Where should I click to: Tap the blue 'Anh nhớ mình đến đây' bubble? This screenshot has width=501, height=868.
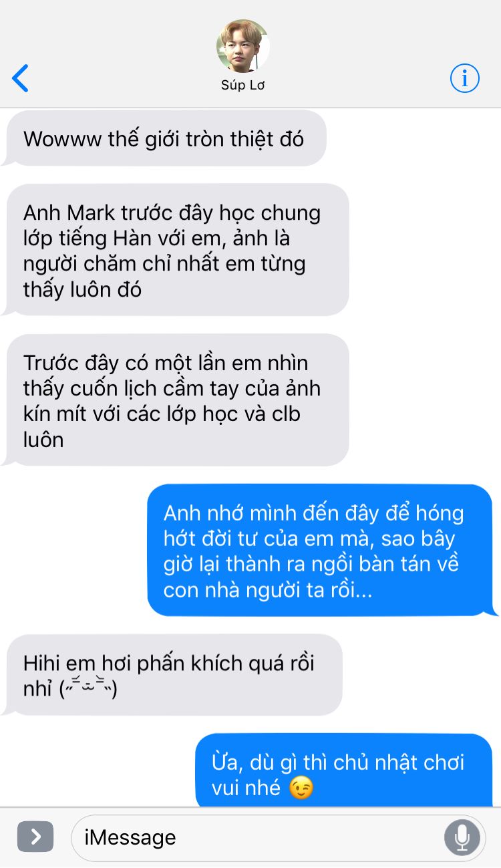(322, 550)
